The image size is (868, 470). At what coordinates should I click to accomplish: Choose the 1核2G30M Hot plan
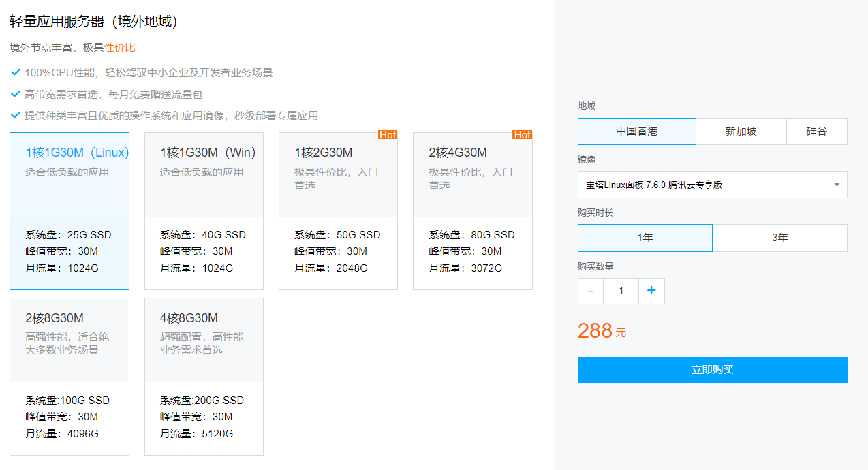(x=338, y=211)
